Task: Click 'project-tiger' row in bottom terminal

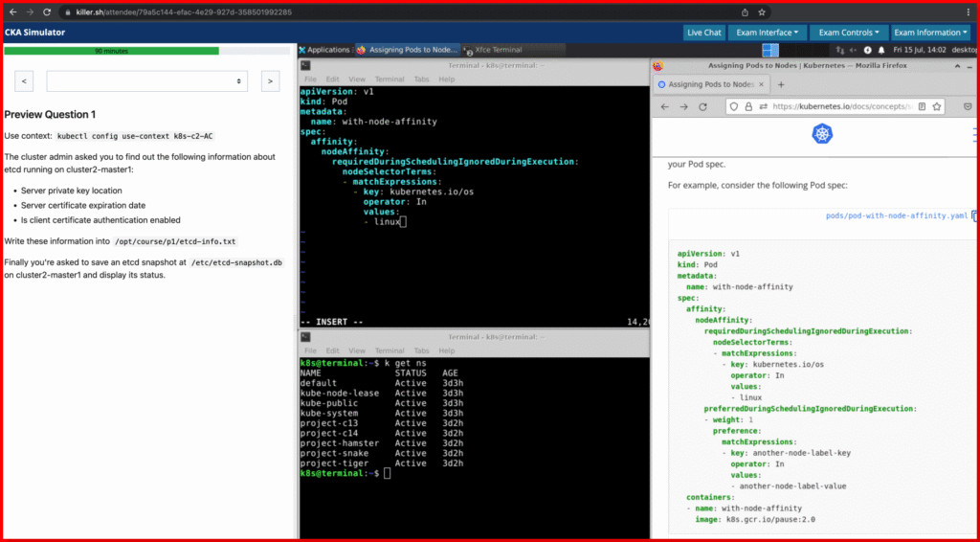Action: coord(382,463)
